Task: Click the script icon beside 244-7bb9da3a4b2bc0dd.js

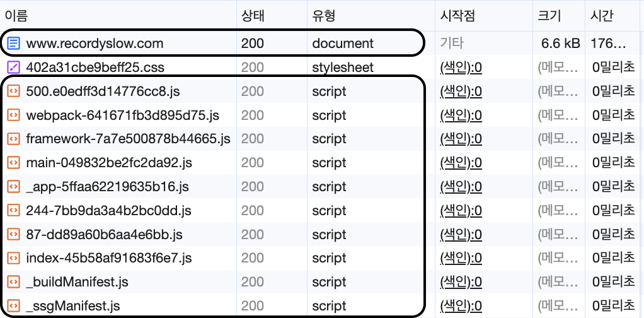Action: pos(14,211)
